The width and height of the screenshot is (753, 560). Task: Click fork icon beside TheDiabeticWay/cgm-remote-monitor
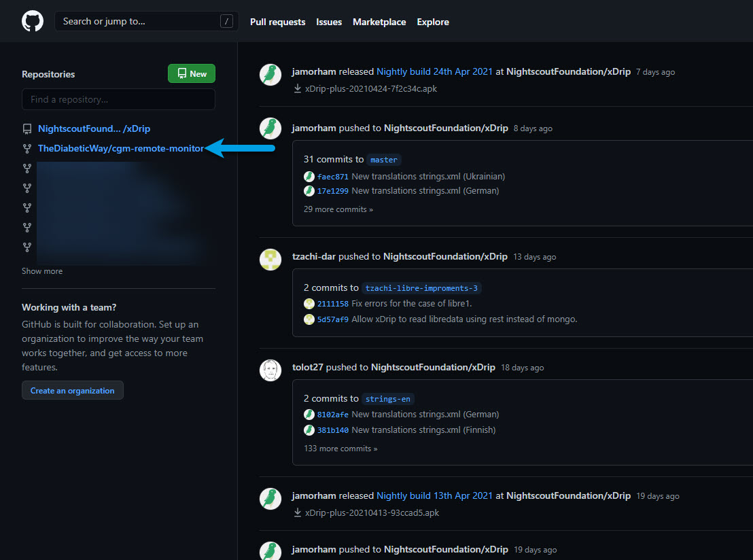pyautogui.click(x=27, y=148)
